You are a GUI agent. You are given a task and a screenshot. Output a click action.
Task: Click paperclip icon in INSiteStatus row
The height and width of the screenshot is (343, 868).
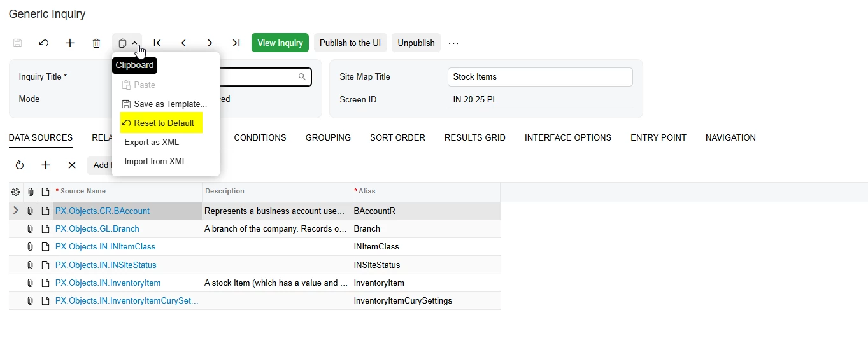tap(30, 265)
